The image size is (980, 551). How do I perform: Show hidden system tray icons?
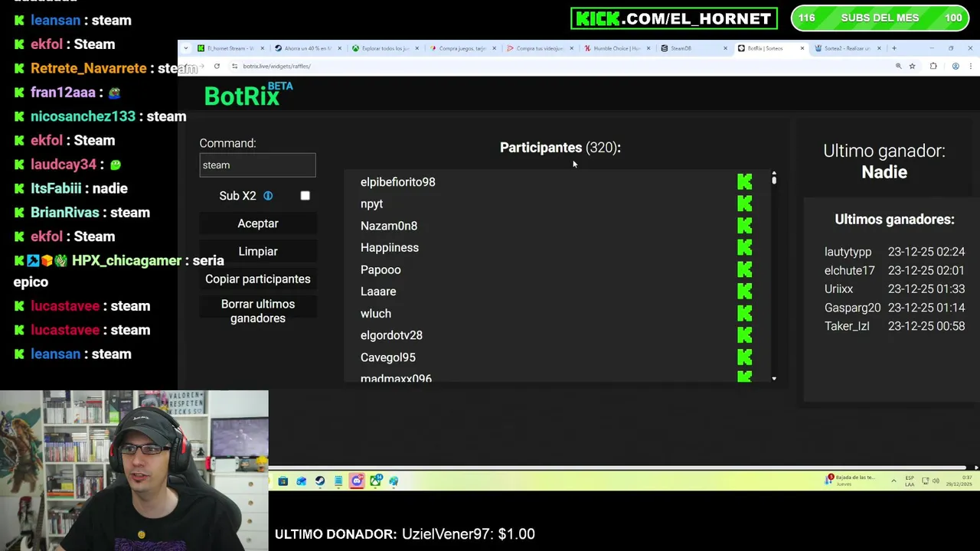(893, 481)
